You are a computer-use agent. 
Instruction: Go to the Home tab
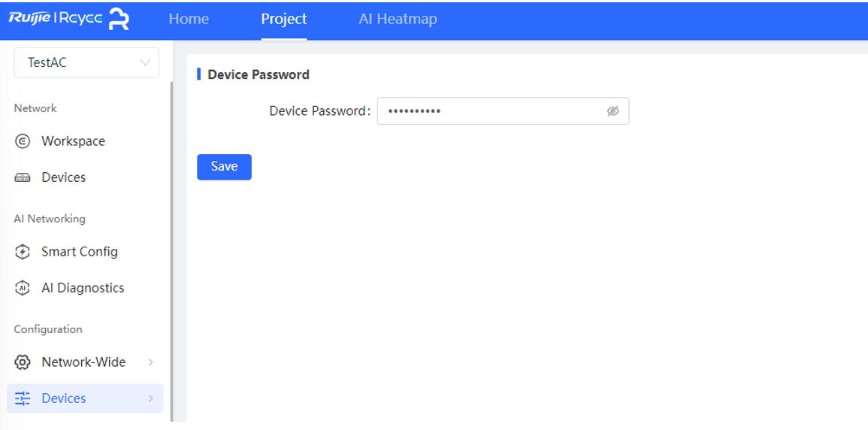[189, 20]
